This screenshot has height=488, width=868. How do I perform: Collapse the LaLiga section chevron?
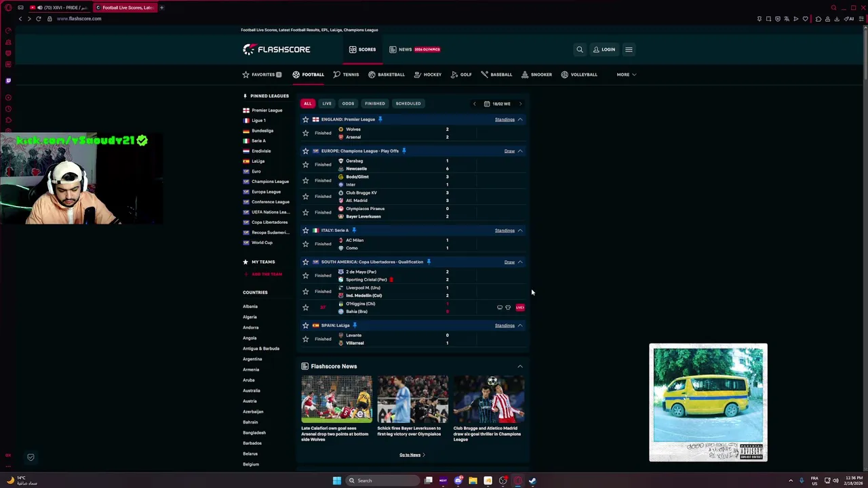pyautogui.click(x=520, y=325)
